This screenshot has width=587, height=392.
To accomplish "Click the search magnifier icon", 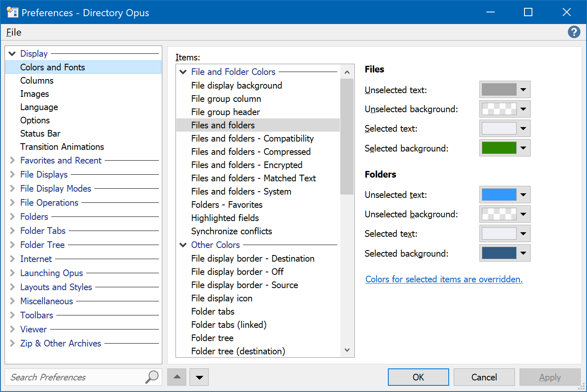I will (152, 377).
